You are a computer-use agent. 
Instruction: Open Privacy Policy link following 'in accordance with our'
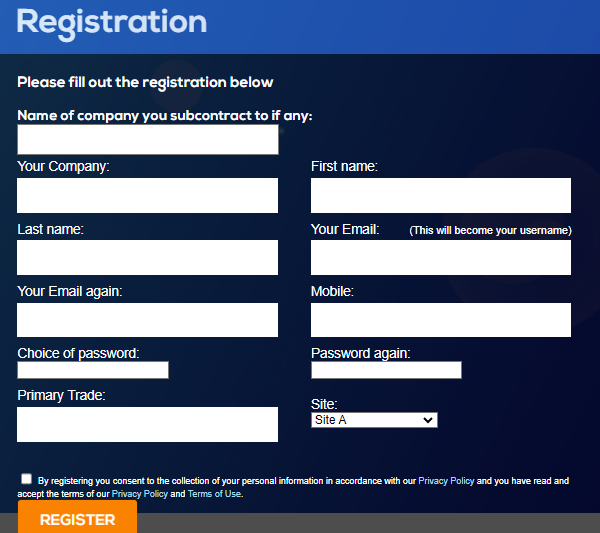click(446, 481)
